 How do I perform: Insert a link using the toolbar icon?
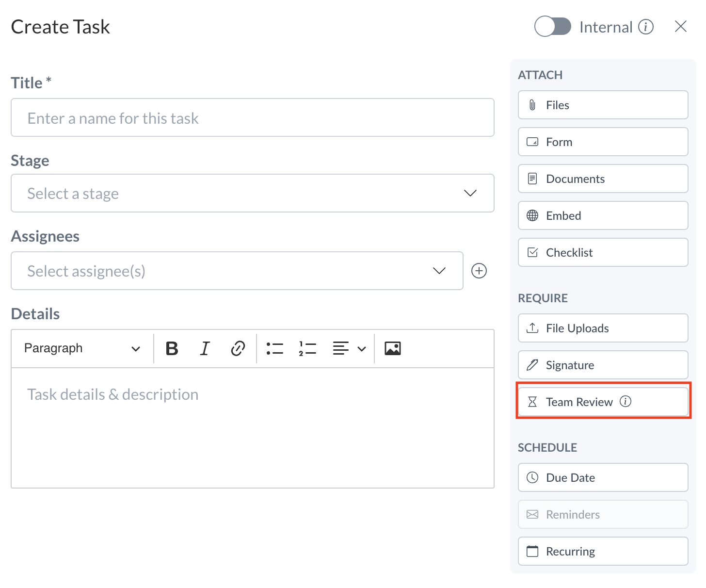(x=238, y=348)
